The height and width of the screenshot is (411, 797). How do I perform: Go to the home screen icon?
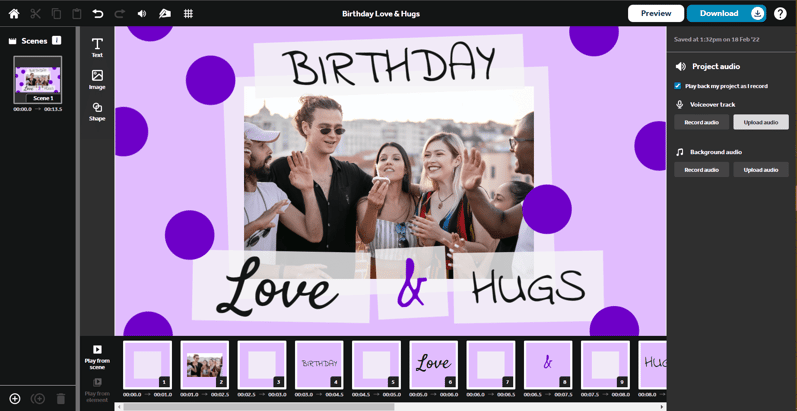click(14, 14)
